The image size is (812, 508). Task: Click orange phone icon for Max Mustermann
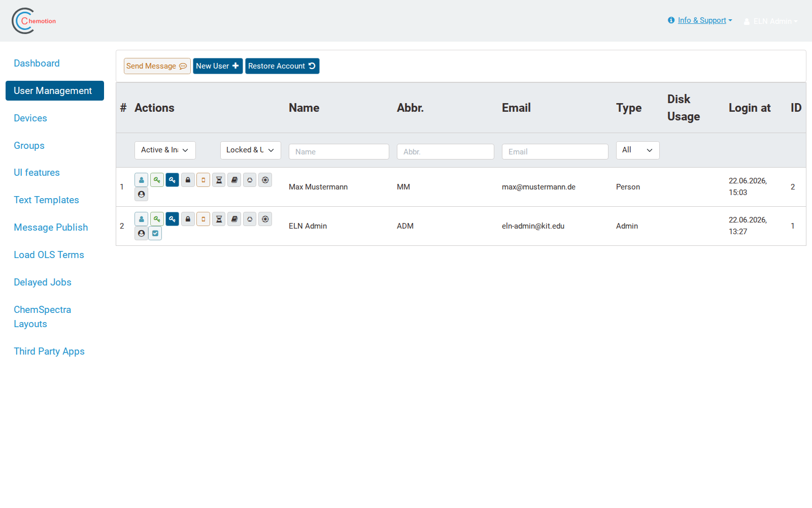(x=204, y=180)
